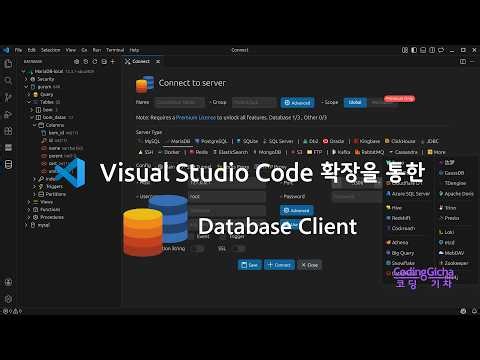Click the top Advanced button next to Group
The width and height of the screenshot is (480, 360).
[298, 103]
